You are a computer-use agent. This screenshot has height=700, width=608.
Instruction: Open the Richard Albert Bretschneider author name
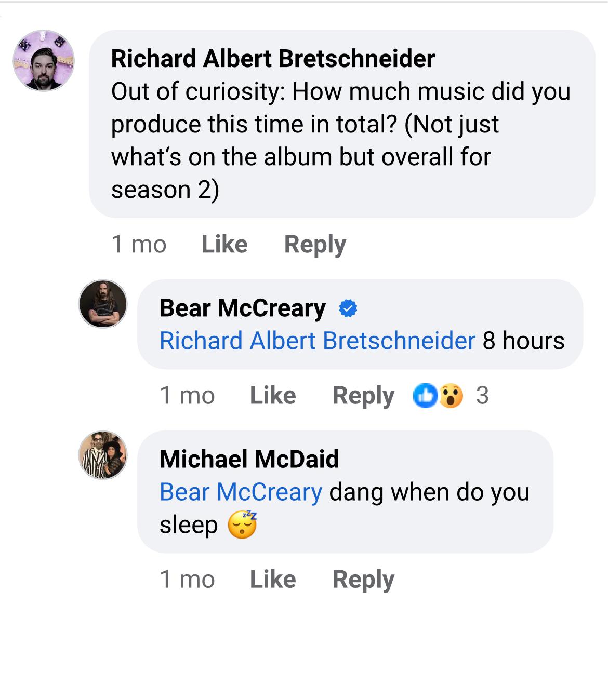pos(273,59)
